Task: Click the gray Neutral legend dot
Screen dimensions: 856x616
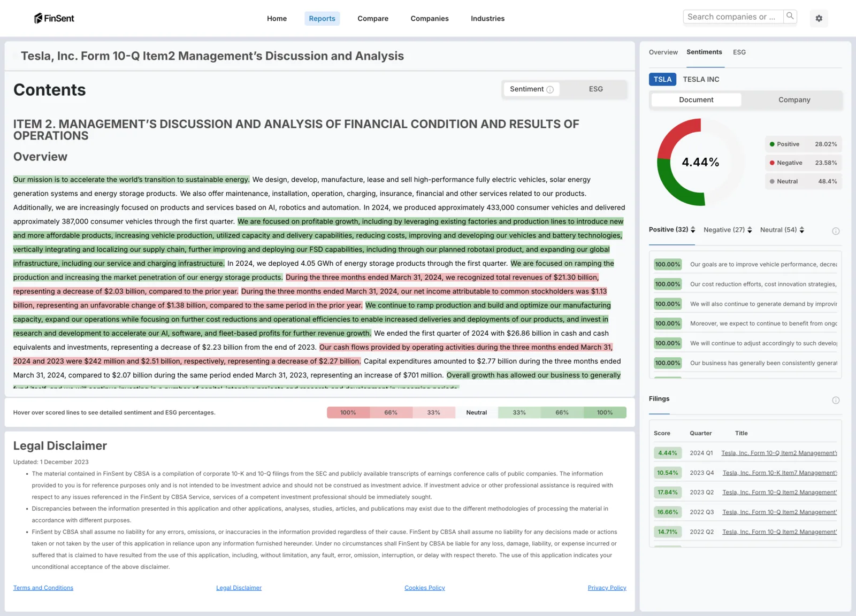Action: (x=772, y=181)
